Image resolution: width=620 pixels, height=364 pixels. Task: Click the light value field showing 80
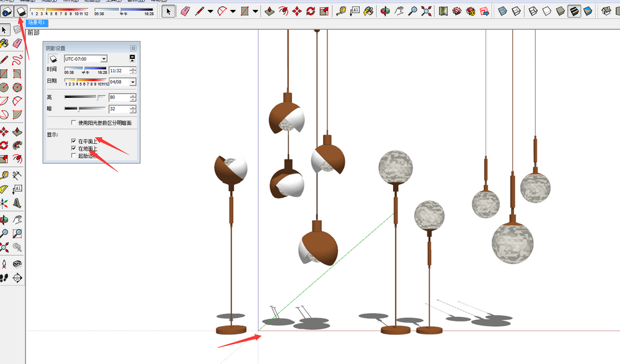[x=119, y=97]
